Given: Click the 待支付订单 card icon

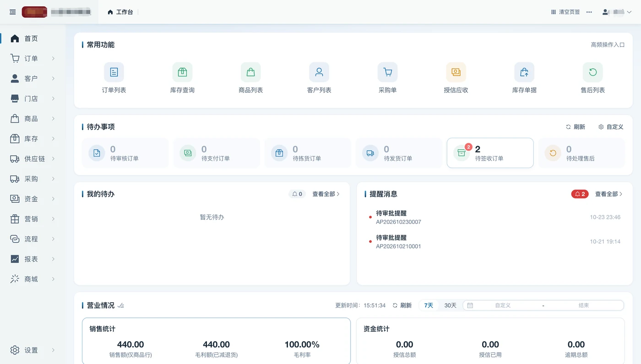Looking at the screenshot, I should click(188, 153).
